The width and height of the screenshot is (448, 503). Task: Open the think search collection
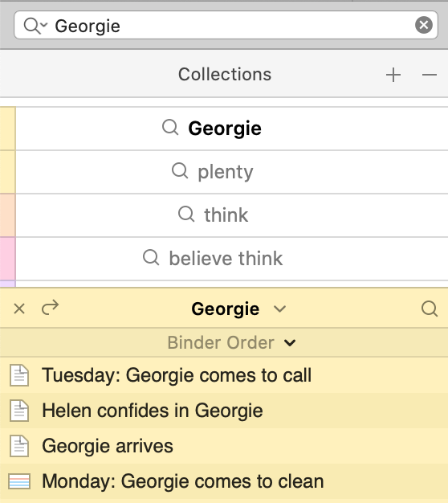point(232,215)
